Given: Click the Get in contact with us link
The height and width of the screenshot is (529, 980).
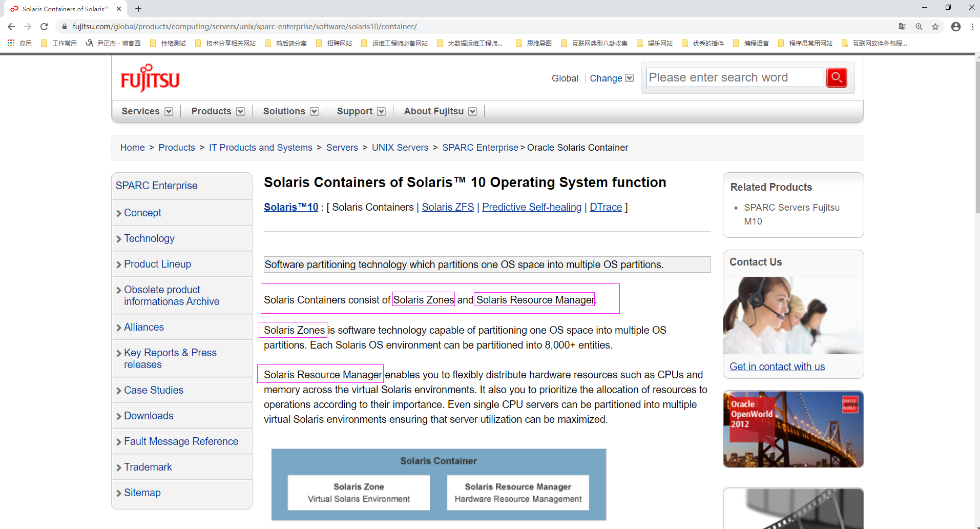Looking at the screenshot, I should tap(777, 367).
